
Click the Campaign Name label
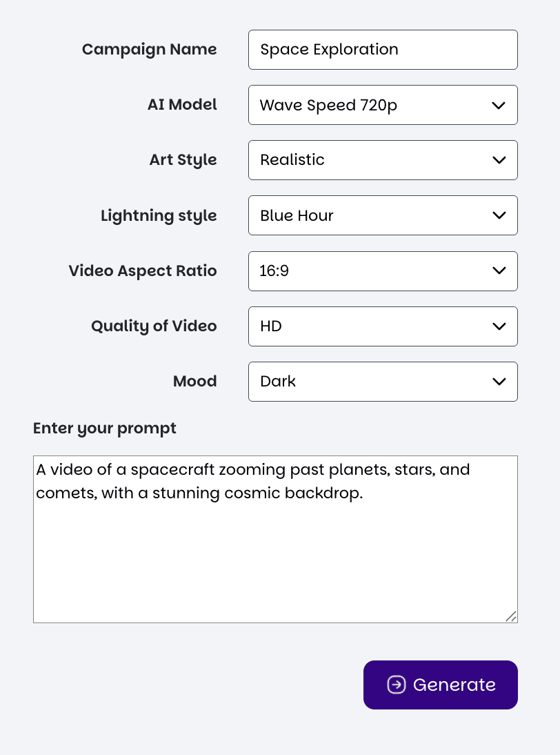149,50
